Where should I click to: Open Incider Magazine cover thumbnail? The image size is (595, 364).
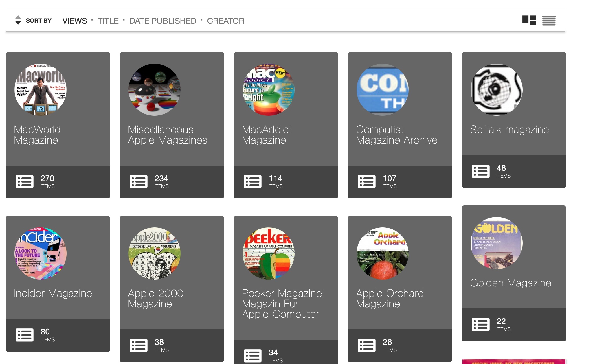[x=41, y=253]
